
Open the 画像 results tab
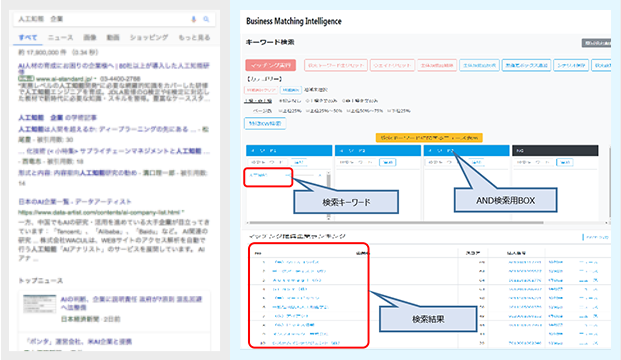[90, 38]
